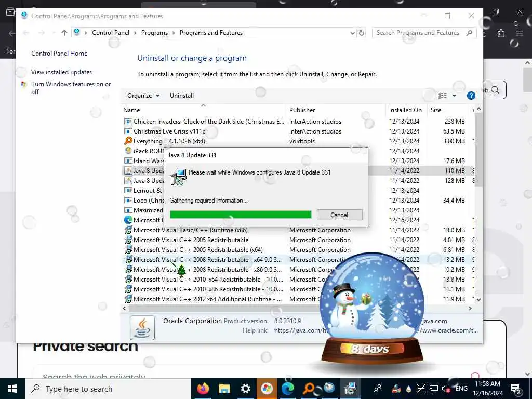
Task: Open network tray icon
Action: 434,389
